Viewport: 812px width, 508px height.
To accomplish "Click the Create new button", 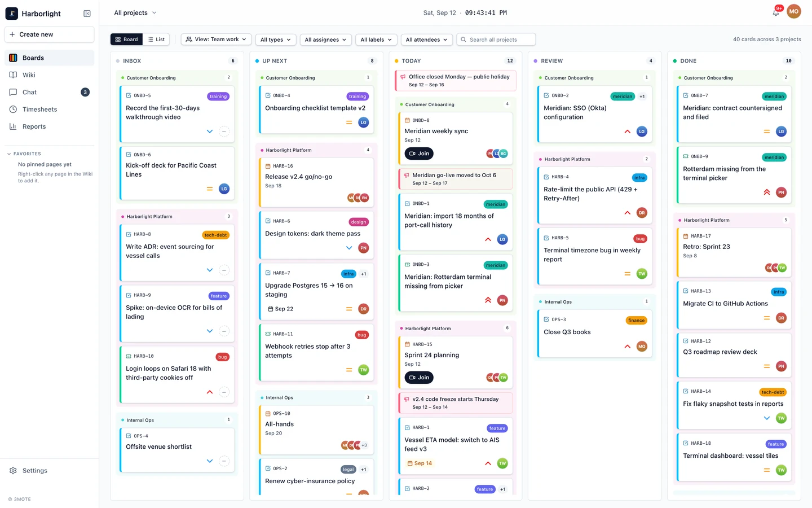I will point(50,34).
